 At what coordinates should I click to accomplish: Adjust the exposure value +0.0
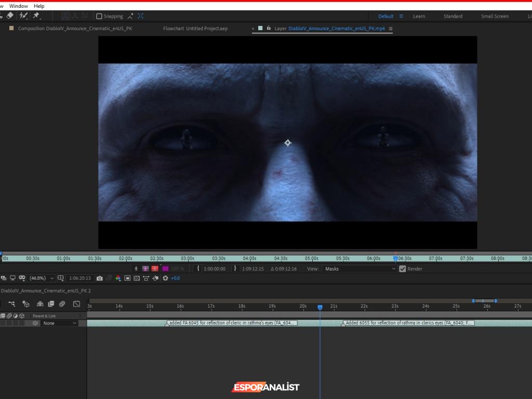(176, 278)
